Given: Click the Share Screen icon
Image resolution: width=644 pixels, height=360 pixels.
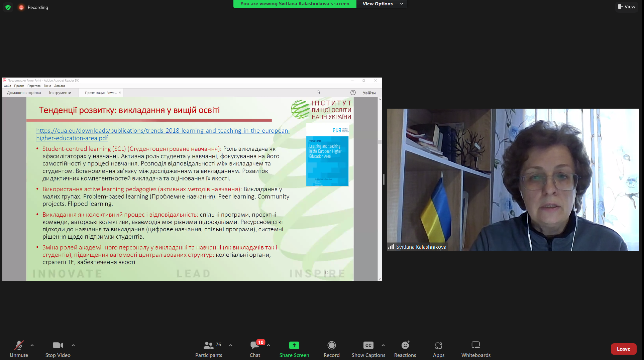Looking at the screenshot, I should coord(294,345).
